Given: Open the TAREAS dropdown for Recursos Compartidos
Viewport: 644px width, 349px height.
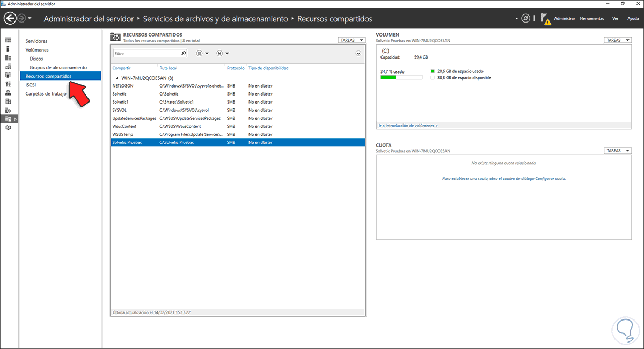Looking at the screenshot, I should coord(352,40).
